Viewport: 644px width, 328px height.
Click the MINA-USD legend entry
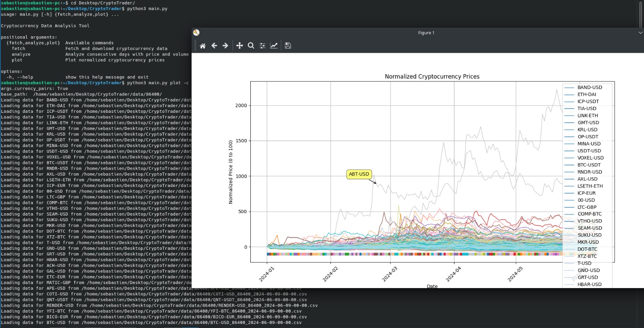582,144
